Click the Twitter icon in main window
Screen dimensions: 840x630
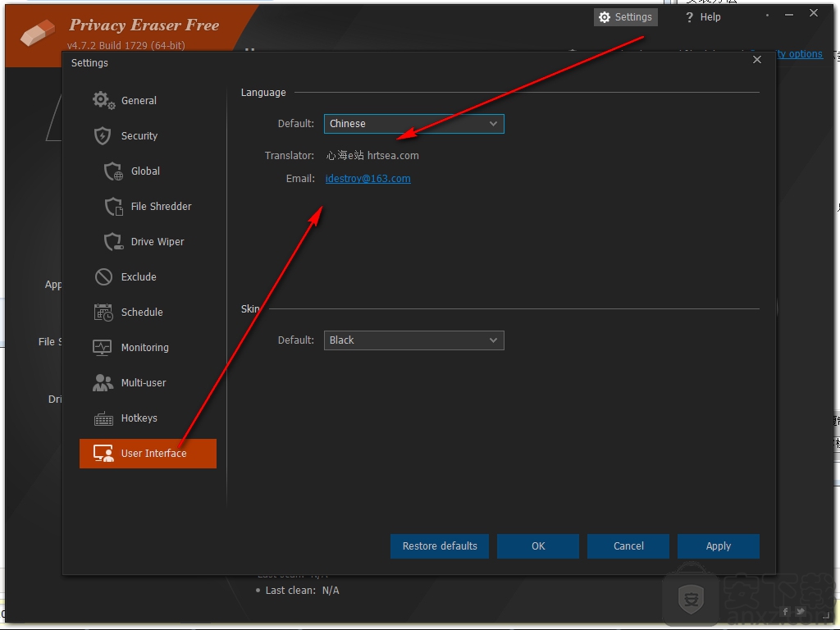[801, 611]
